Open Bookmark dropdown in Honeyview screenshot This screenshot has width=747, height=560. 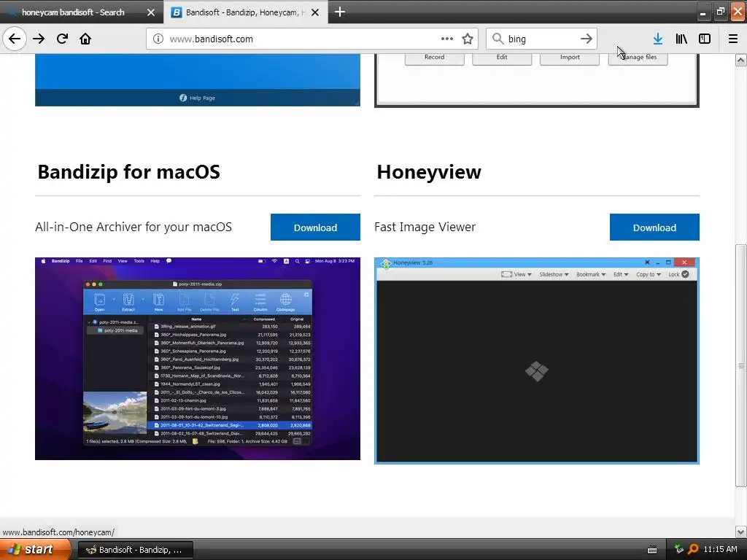point(591,274)
